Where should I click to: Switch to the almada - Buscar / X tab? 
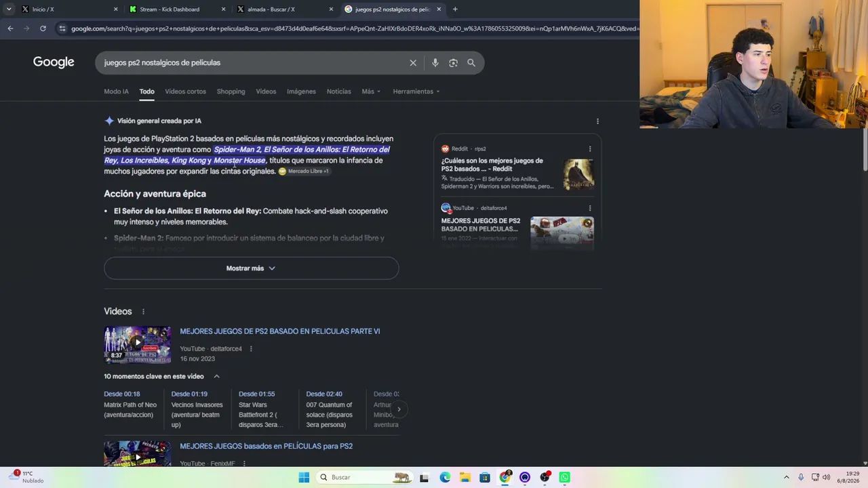[283, 9]
